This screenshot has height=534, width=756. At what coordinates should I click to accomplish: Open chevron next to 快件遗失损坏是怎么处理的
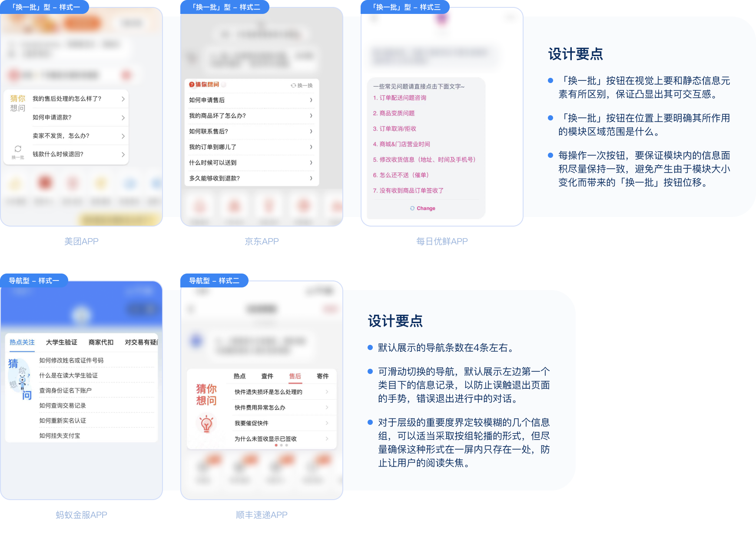tap(327, 392)
